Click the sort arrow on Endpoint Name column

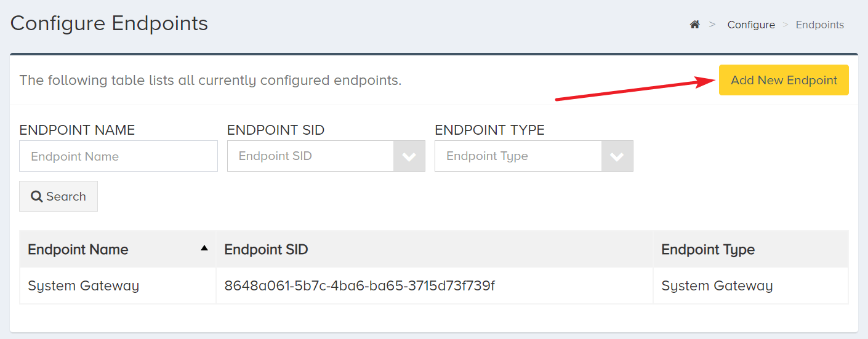[204, 248]
